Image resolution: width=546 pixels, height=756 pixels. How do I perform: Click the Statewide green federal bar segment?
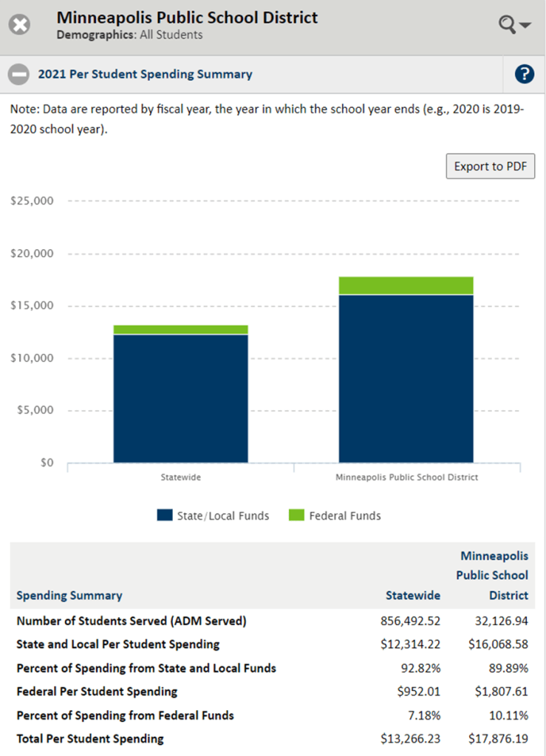[180, 330]
